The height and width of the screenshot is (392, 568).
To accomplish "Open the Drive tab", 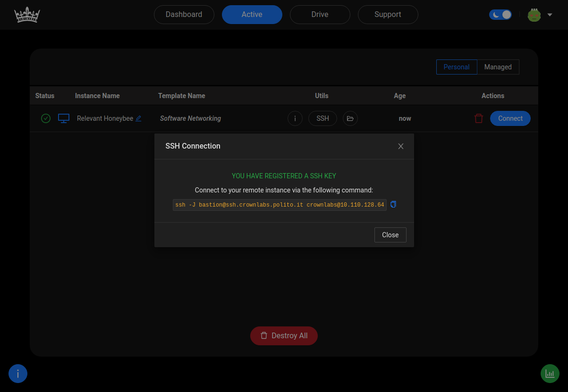I will 320,15.
